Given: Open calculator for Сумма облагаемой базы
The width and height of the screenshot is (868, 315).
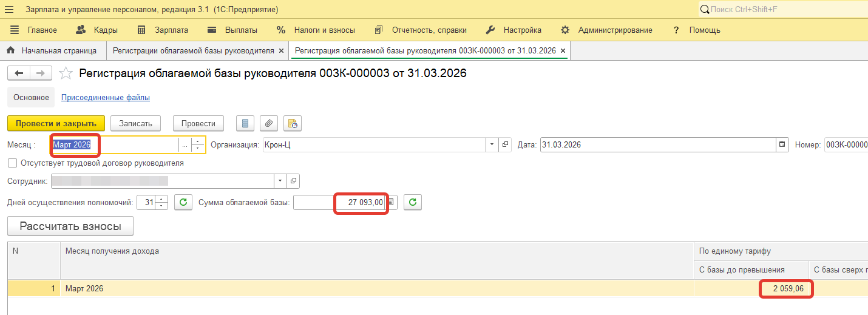Looking at the screenshot, I should tap(392, 202).
